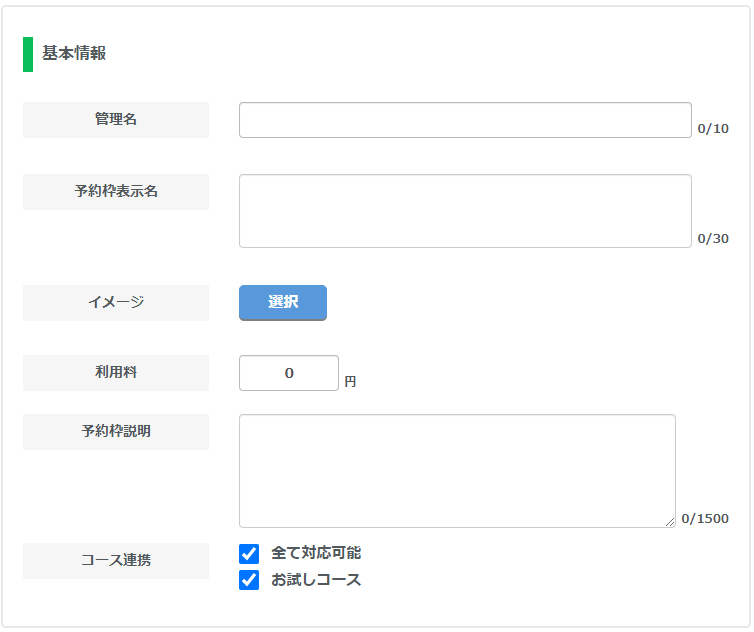
Task: Click the 0/10 character counter
Action: (713, 129)
